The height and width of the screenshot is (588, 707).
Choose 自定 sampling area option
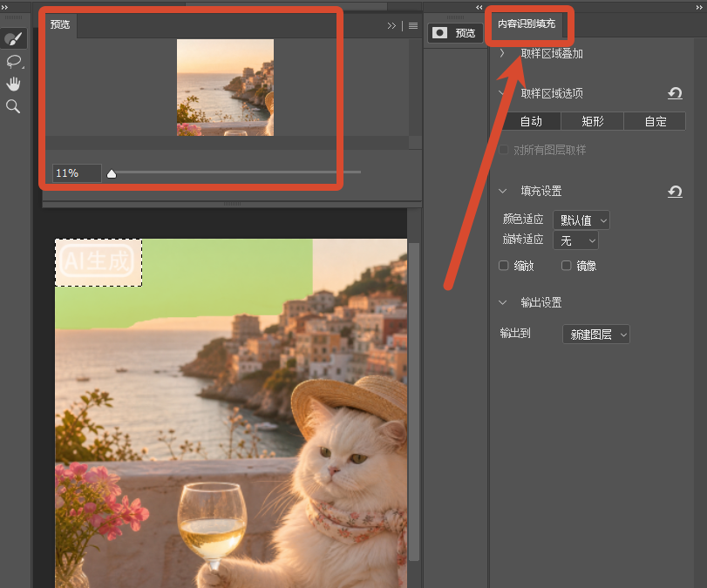tap(656, 121)
